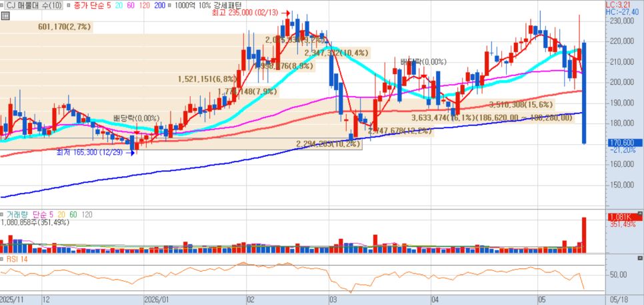
Task: Click the 2,347,312(10.4%) volume profile label
Action: click(337, 53)
